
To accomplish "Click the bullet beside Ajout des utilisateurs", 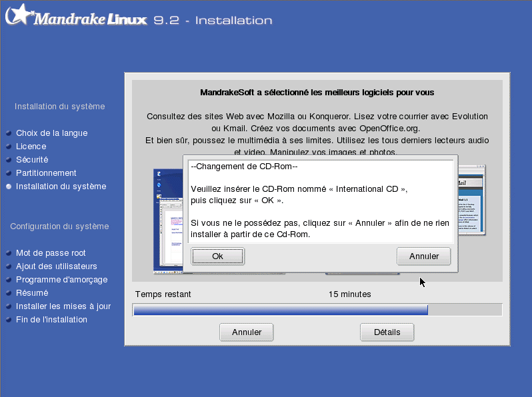I will [9, 266].
